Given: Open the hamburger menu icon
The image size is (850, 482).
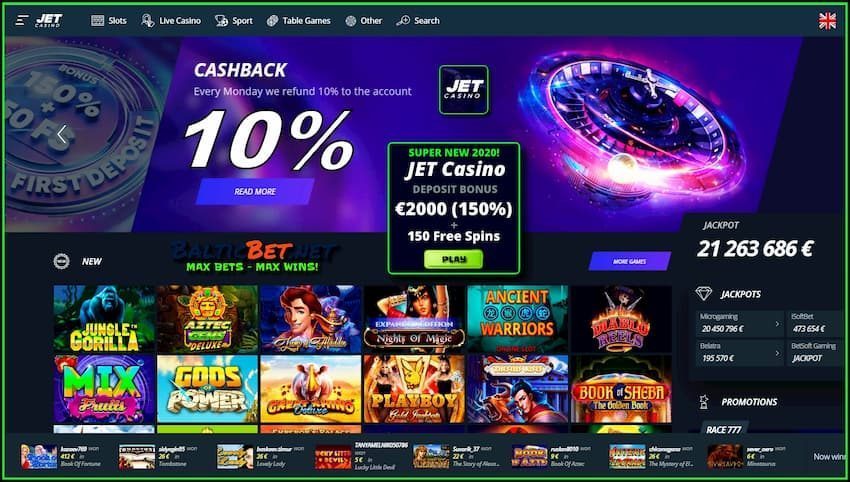Looking at the screenshot, I should point(22,21).
